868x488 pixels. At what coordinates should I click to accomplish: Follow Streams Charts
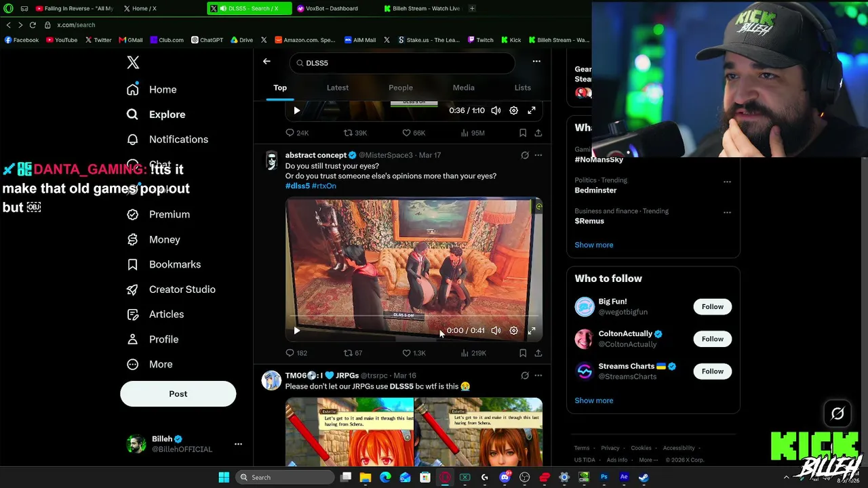712,371
